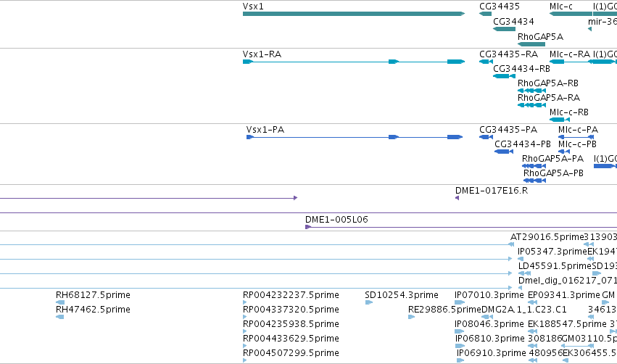The width and height of the screenshot is (617, 364).
Task: Click the DME1-017E16.R BAC end label
Action: 492,191
